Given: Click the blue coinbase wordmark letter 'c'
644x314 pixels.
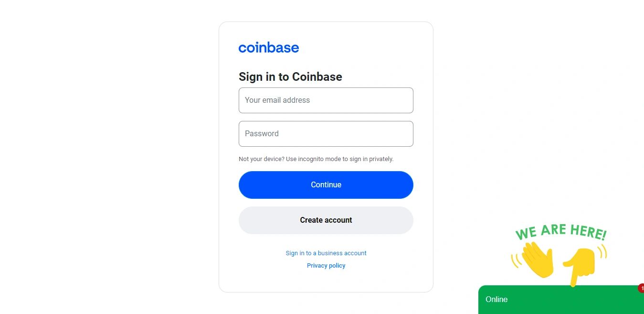Looking at the screenshot, I should pyautogui.click(x=243, y=47).
